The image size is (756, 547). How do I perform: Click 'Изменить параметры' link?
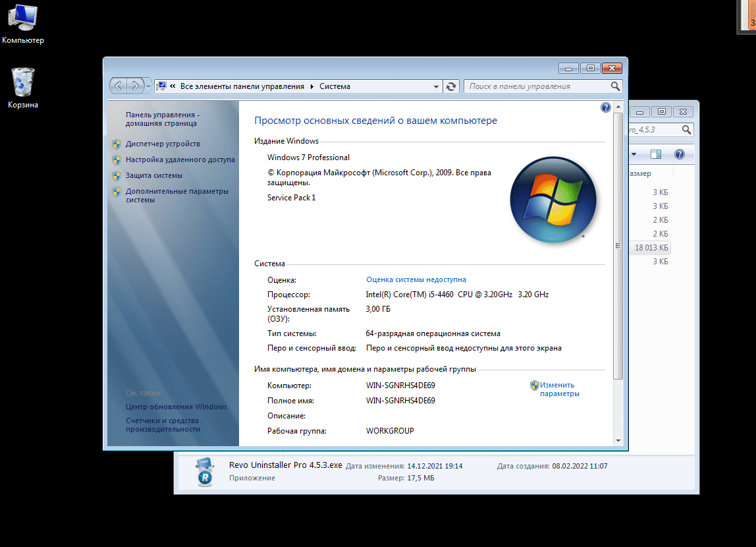pyautogui.click(x=559, y=389)
